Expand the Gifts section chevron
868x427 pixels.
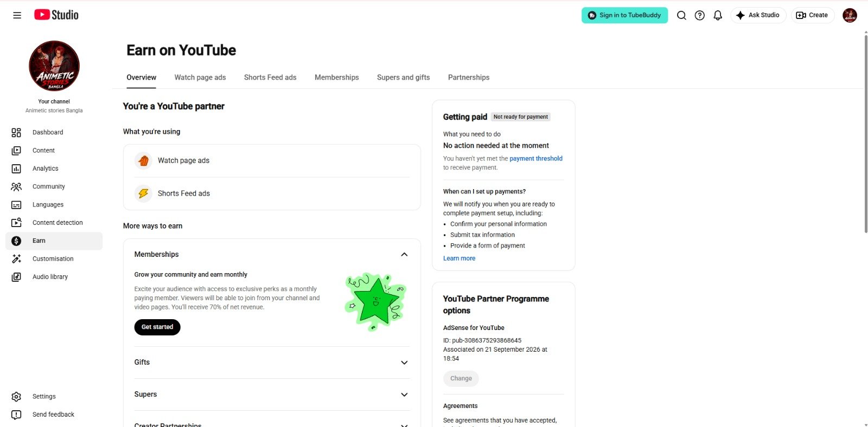(404, 363)
